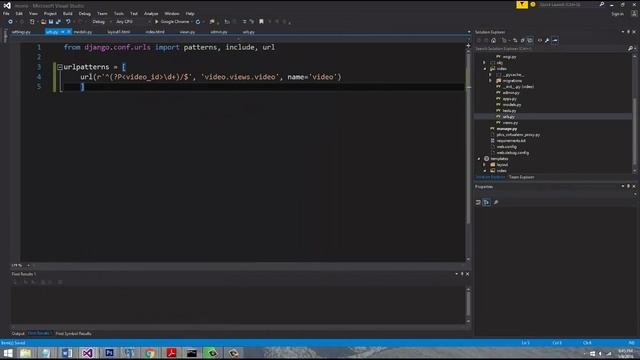The height and width of the screenshot is (360, 640).
Task: Select admin.py in Solution Explorer
Action: pos(511,93)
